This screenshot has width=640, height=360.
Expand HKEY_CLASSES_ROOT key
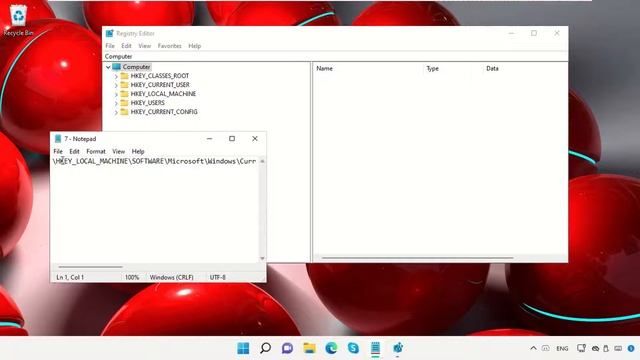116,76
